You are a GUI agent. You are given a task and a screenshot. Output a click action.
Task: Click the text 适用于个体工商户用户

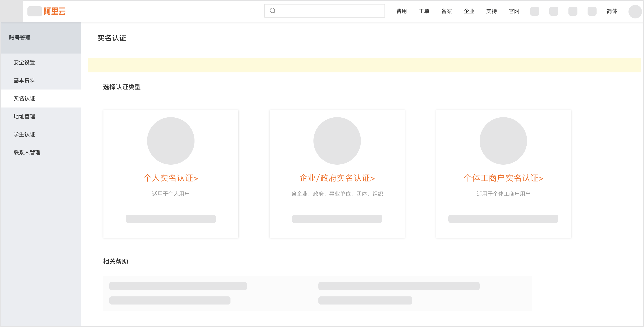click(x=503, y=194)
